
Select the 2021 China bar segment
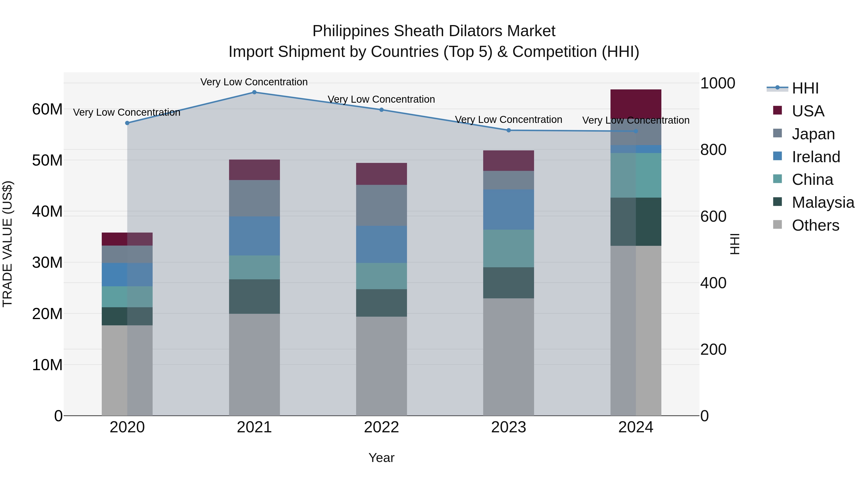tap(254, 267)
